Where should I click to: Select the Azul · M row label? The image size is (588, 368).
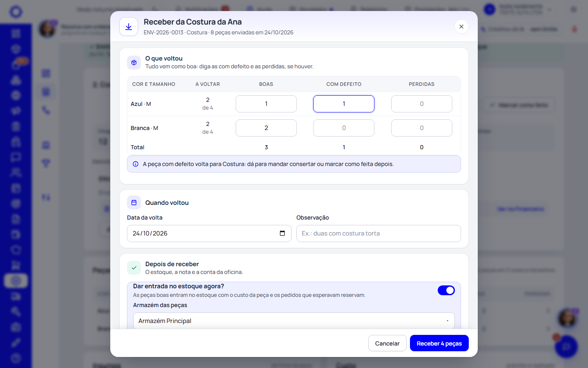tap(141, 104)
